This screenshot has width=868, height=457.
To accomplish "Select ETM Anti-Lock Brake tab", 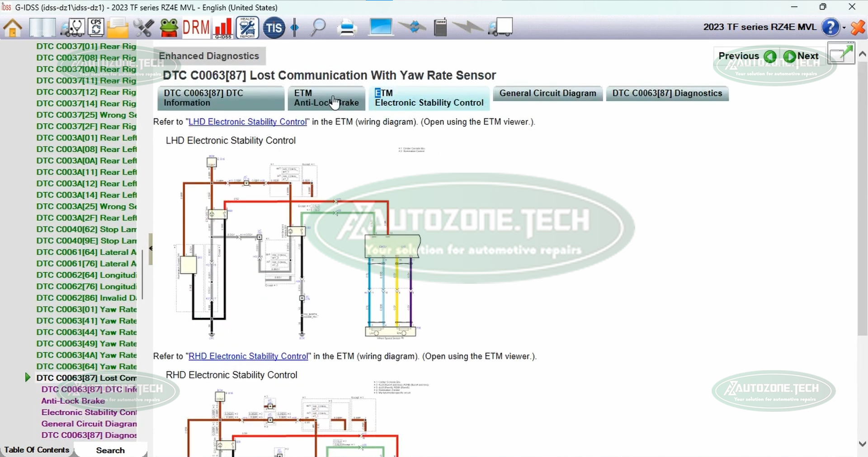I will 326,98.
